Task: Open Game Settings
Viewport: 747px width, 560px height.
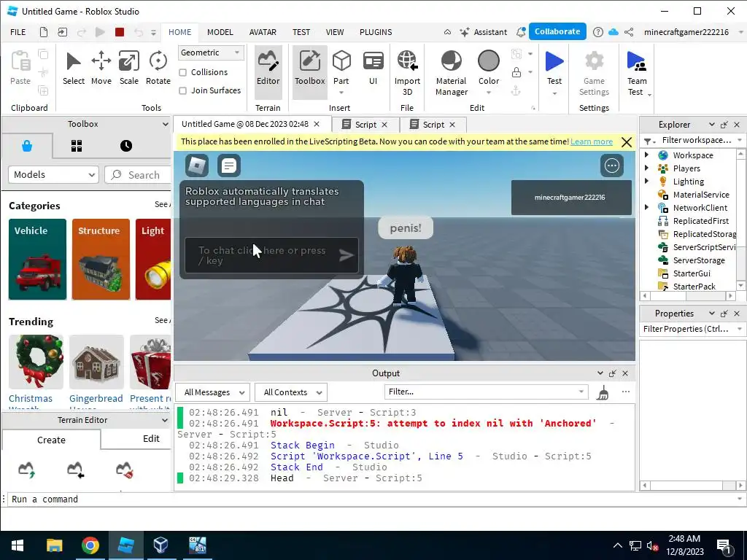Action: (594, 72)
